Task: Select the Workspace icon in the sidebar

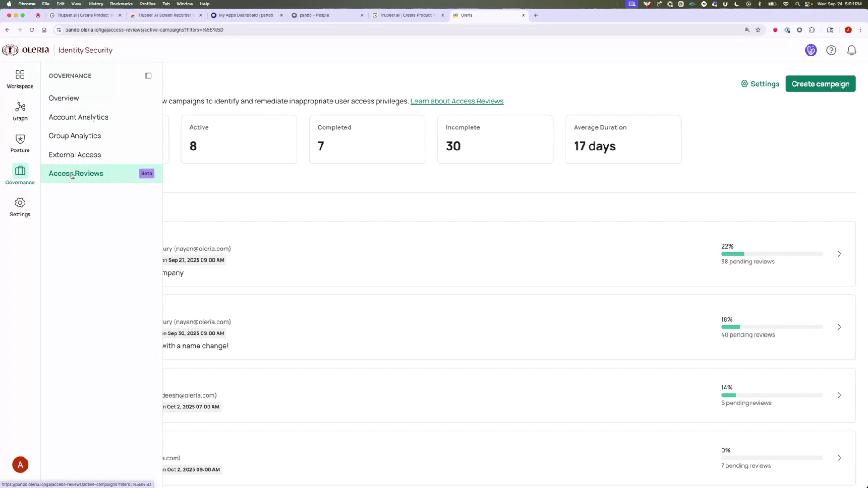Action: tap(19, 79)
